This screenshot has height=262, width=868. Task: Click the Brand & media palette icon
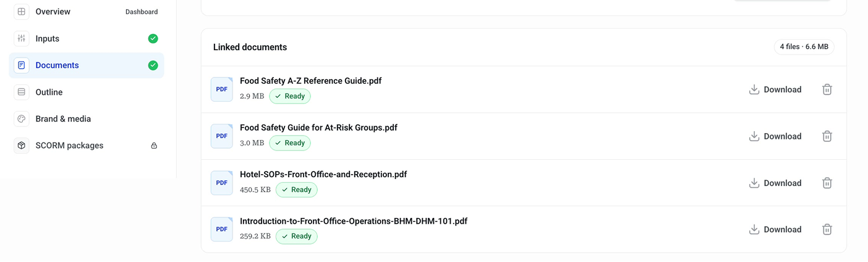click(x=22, y=119)
